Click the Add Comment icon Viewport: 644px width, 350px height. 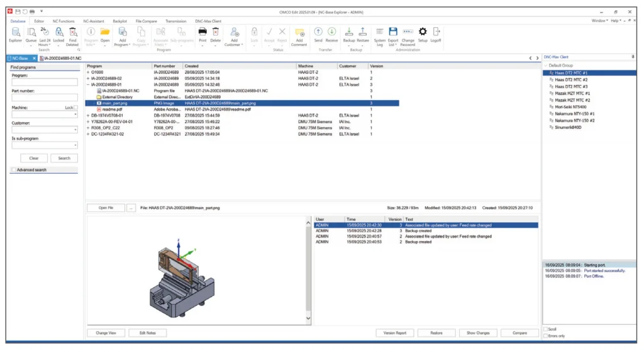tap(299, 32)
